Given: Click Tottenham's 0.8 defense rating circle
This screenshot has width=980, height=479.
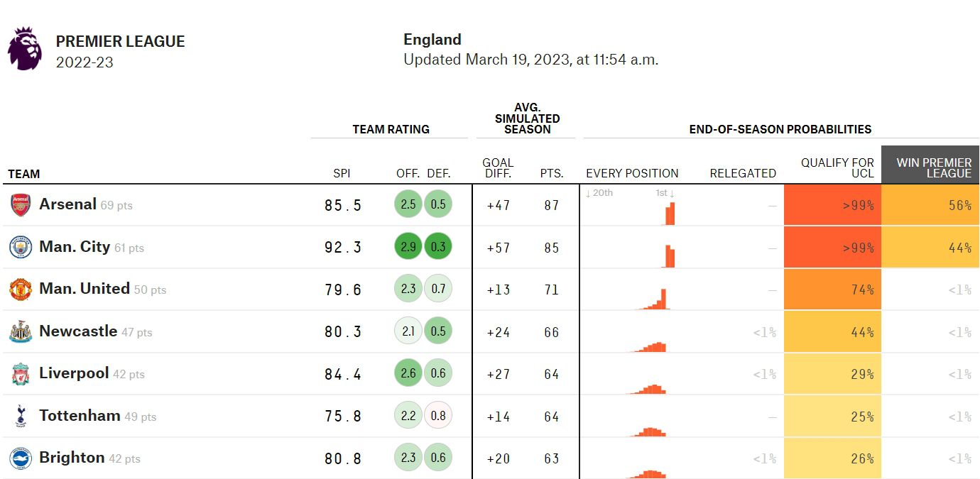Looking at the screenshot, I should pyautogui.click(x=438, y=416).
